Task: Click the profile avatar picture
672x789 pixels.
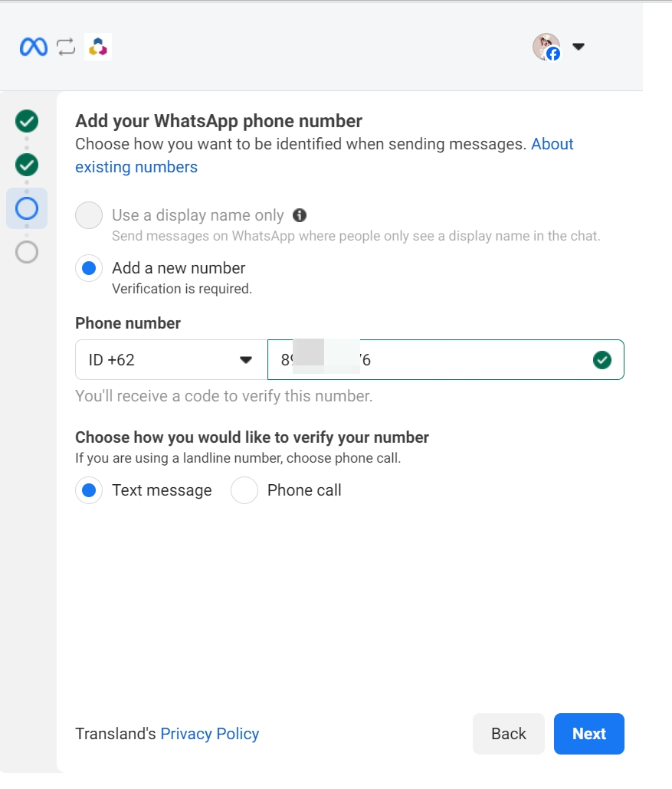Action: coord(546,47)
